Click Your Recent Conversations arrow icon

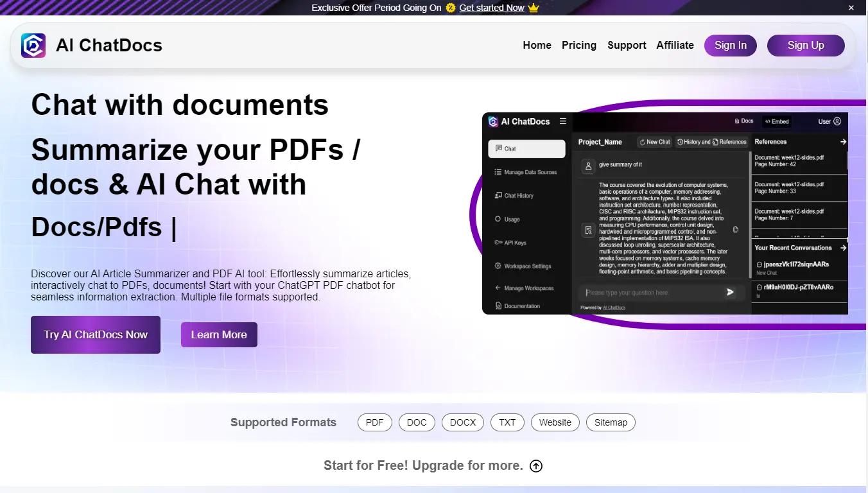843,248
